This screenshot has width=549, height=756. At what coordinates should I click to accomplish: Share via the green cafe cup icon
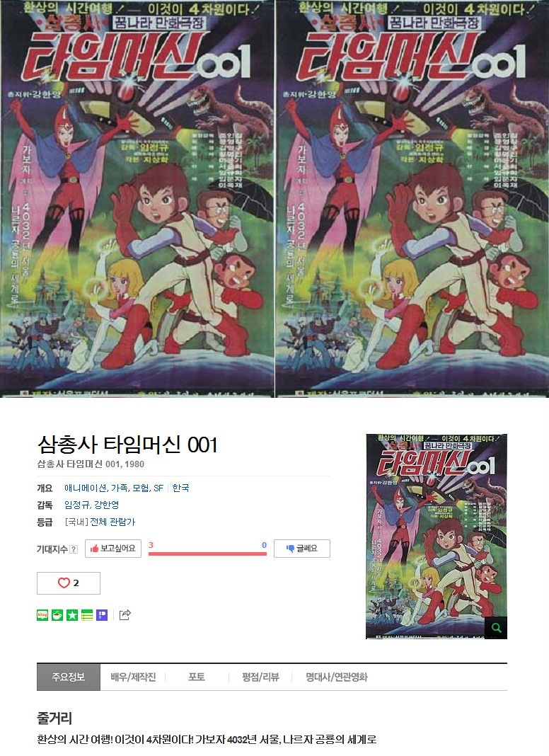(x=57, y=614)
